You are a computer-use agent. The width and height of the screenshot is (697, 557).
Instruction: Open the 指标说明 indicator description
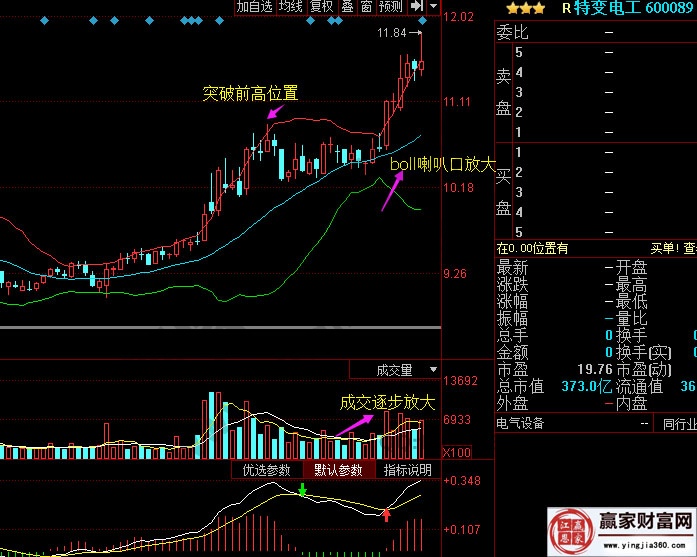click(407, 470)
